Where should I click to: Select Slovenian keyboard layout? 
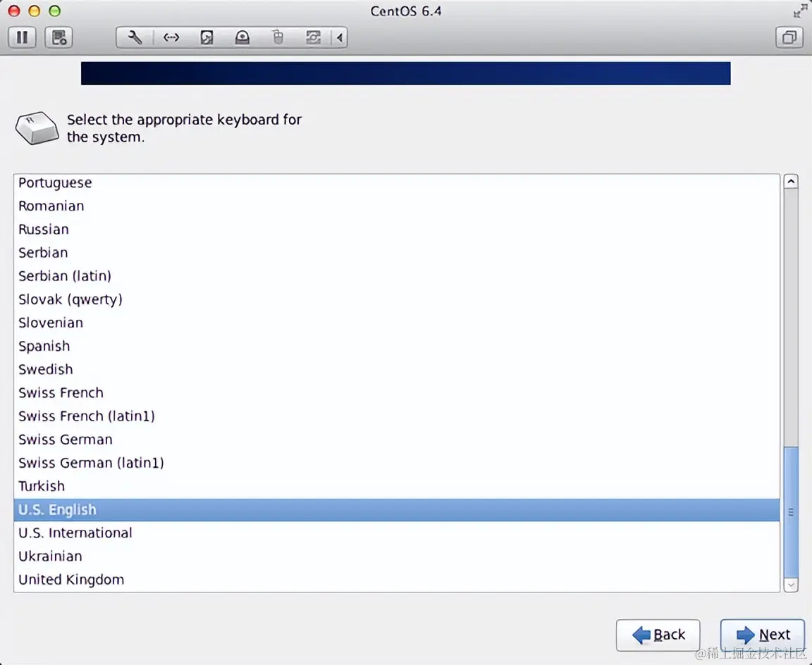(397, 323)
